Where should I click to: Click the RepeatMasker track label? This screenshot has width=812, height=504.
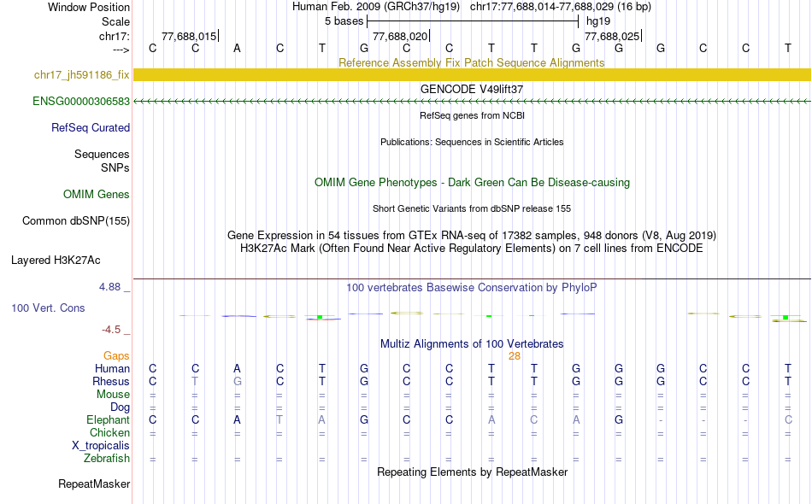pos(94,484)
